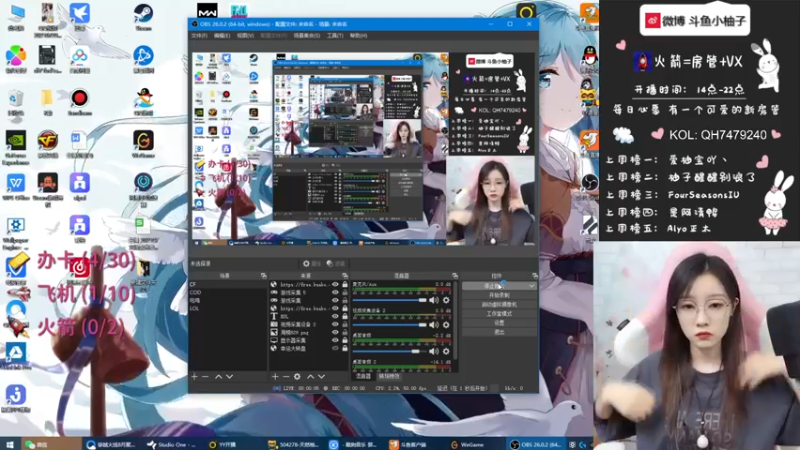The width and height of the screenshot is (800, 450).
Task: Move scene down with scenes down arrow
Action: (230, 377)
